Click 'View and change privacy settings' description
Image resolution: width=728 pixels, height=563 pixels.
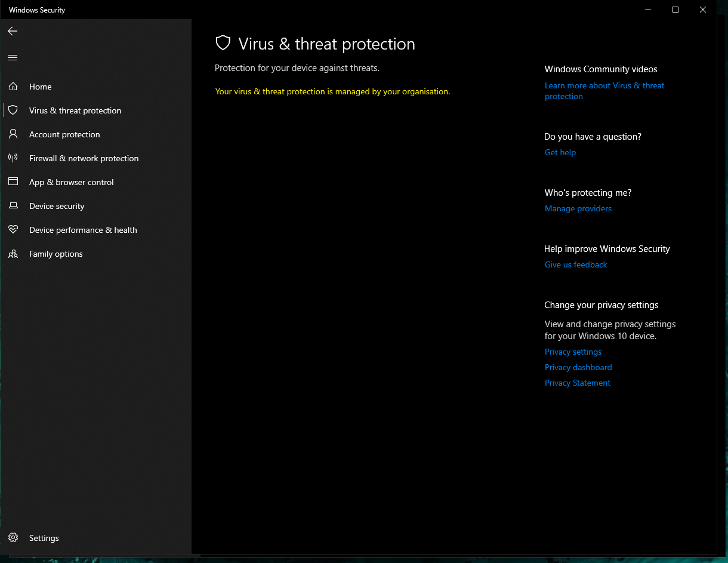pos(610,330)
